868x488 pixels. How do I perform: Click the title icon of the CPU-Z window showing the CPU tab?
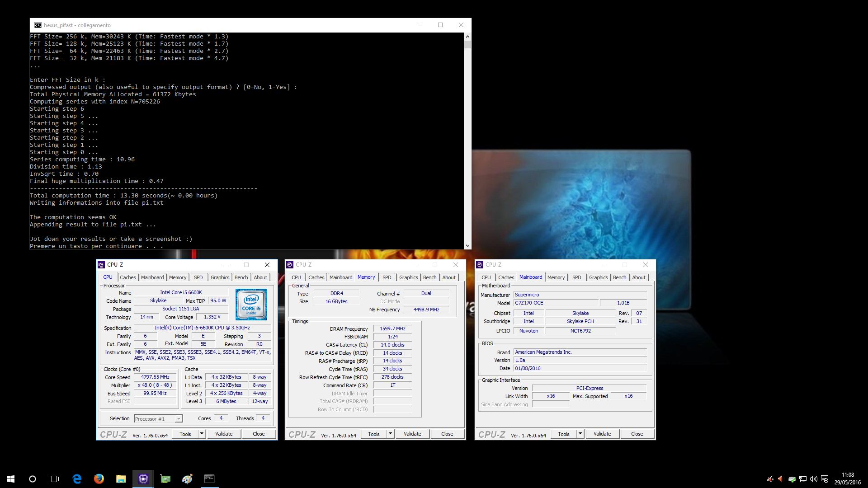coord(102,265)
